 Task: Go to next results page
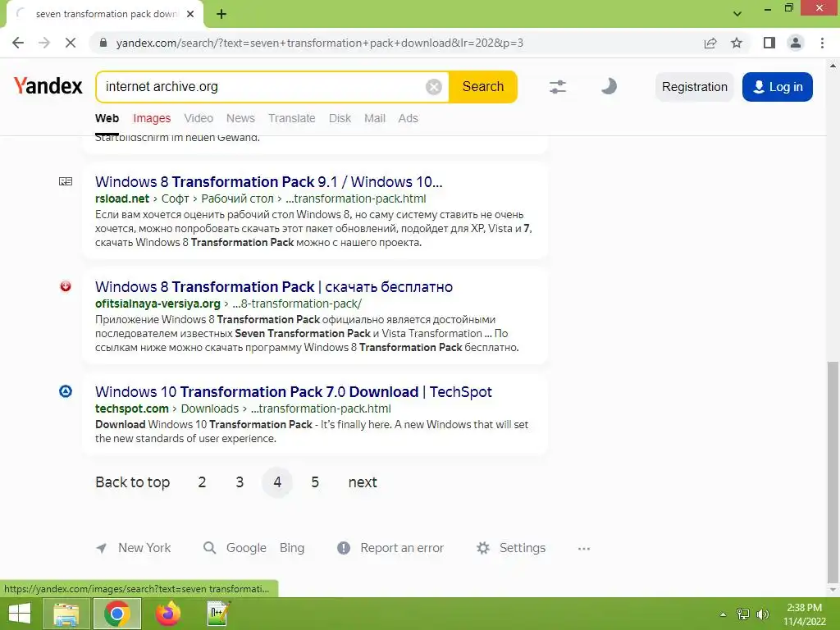click(x=363, y=482)
